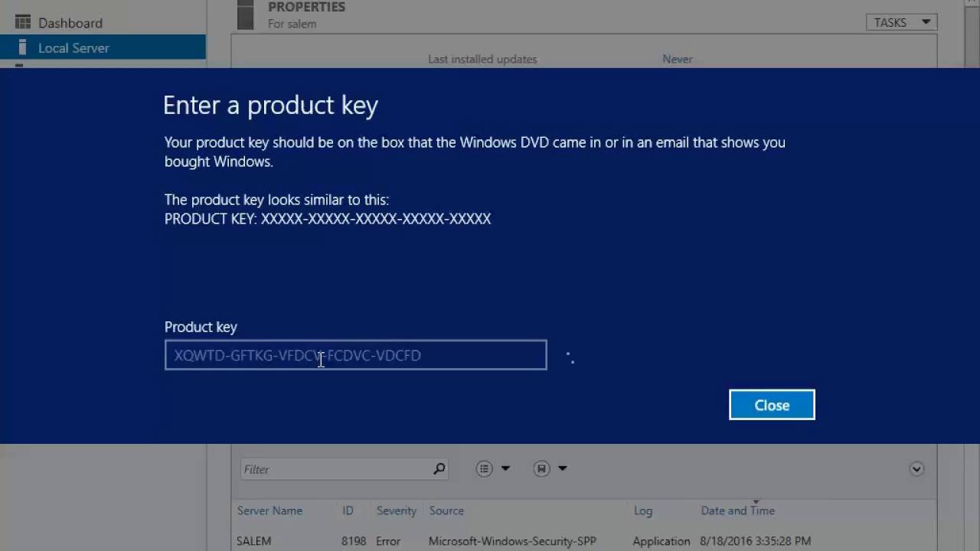Click the list criteria circular icon
Image resolution: width=980 pixels, height=551 pixels.
(484, 468)
